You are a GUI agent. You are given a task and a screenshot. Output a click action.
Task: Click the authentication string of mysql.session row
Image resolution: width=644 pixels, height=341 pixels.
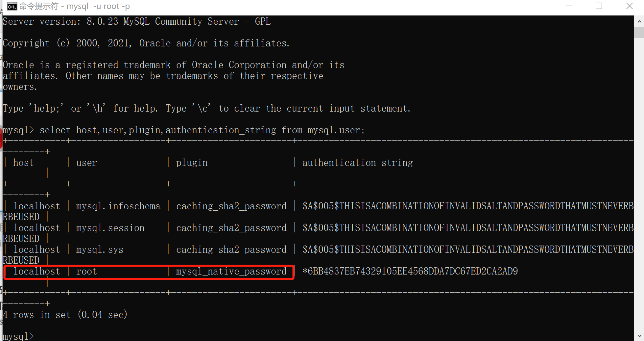[x=468, y=228]
